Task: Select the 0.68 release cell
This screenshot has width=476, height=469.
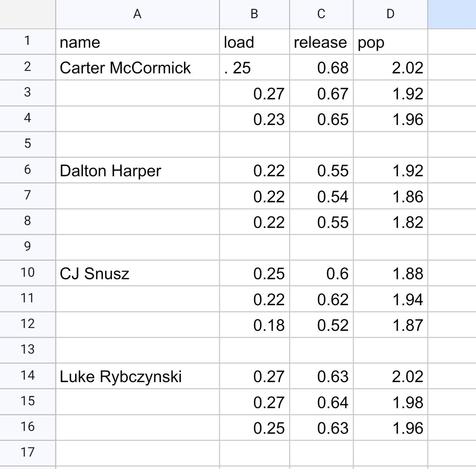Action: pos(321,67)
